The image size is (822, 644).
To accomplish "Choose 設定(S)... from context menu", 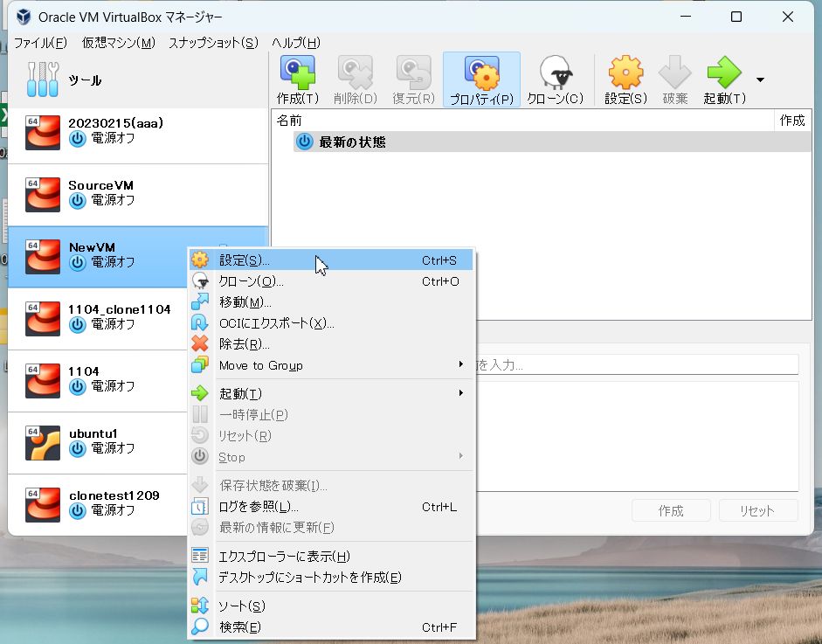I will (245, 260).
